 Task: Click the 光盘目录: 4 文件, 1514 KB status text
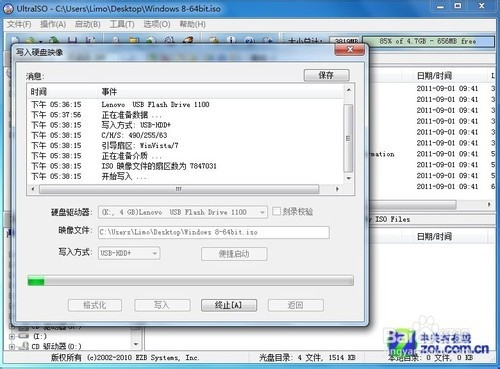coord(307,358)
